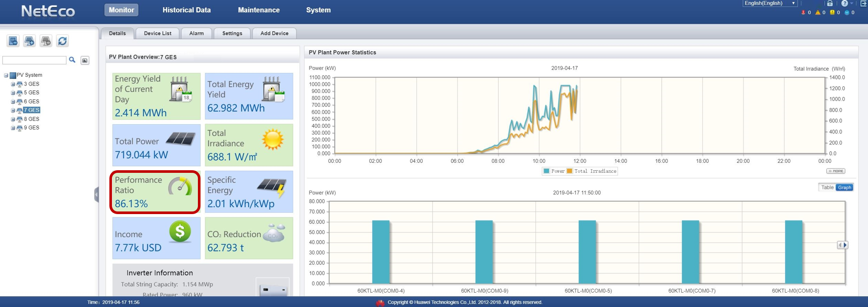The image size is (868, 307).
Task: Refresh the PV system tree
Action: pos(62,41)
